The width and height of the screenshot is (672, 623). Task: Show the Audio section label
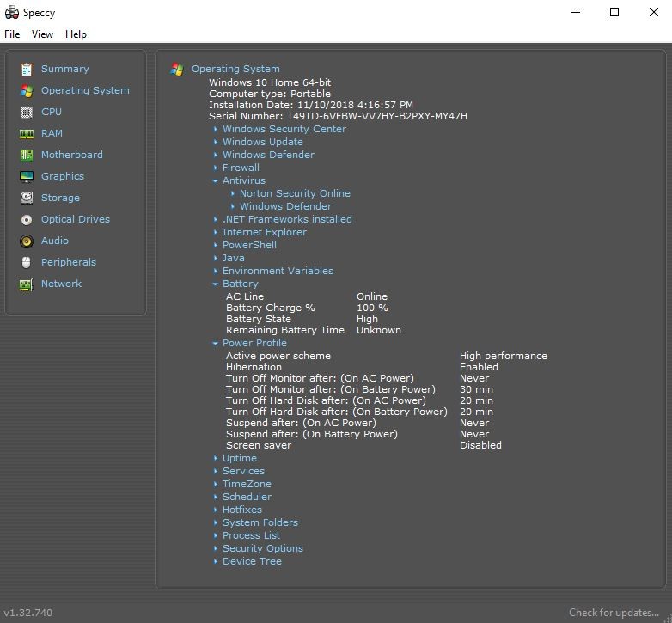point(55,241)
